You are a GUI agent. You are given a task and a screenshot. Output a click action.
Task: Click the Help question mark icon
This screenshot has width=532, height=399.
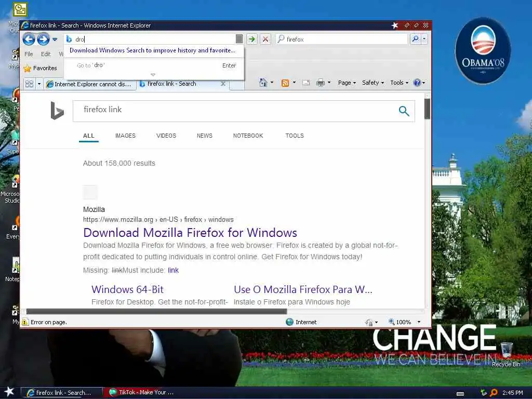pyautogui.click(x=417, y=83)
